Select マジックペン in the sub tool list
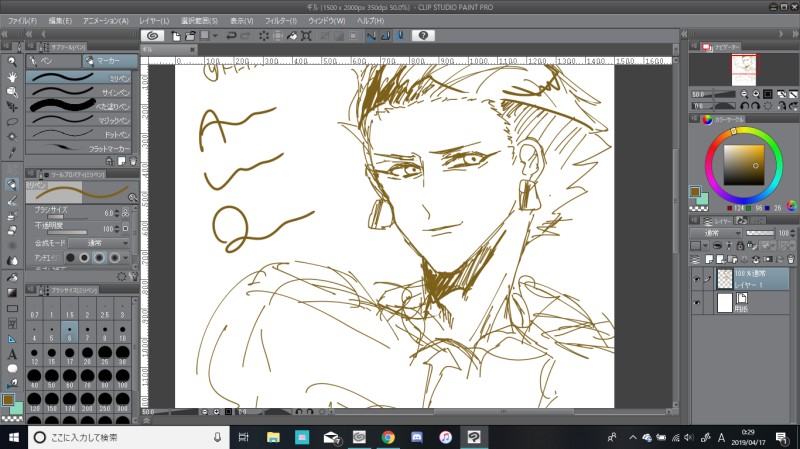 [79, 120]
